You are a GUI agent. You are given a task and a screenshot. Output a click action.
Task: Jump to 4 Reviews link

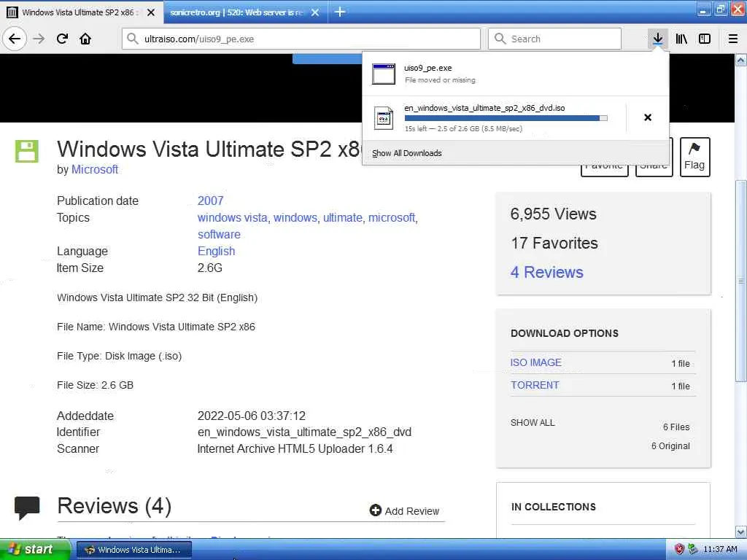pos(547,272)
